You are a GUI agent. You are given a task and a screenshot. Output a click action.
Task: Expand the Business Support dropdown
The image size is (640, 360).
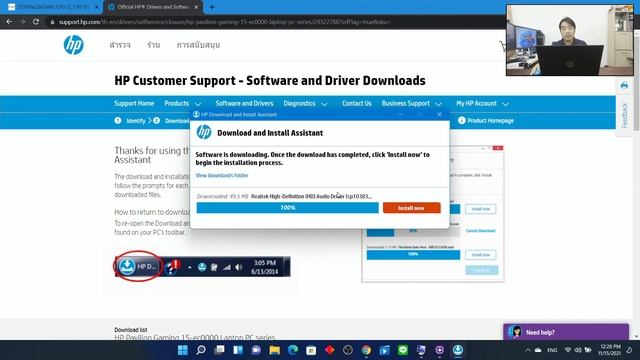(x=439, y=104)
